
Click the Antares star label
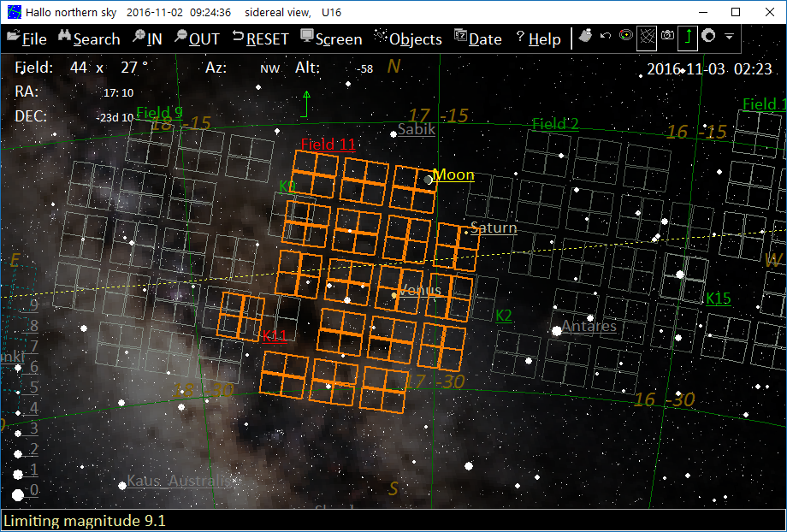click(589, 327)
